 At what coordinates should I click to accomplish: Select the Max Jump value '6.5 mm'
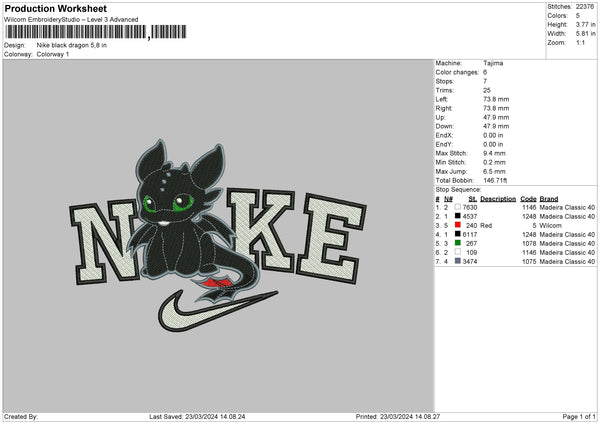click(494, 171)
